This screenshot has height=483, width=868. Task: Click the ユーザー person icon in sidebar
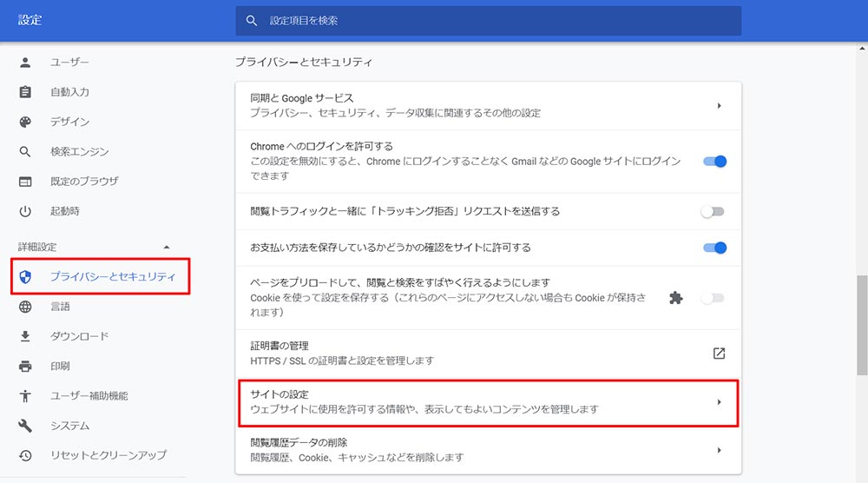[x=25, y=62]
